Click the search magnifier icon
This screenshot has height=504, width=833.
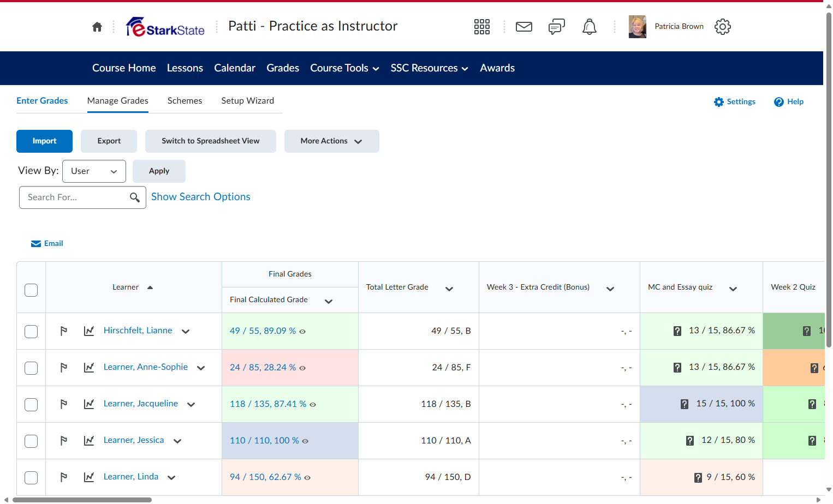(x=135, y=197)
